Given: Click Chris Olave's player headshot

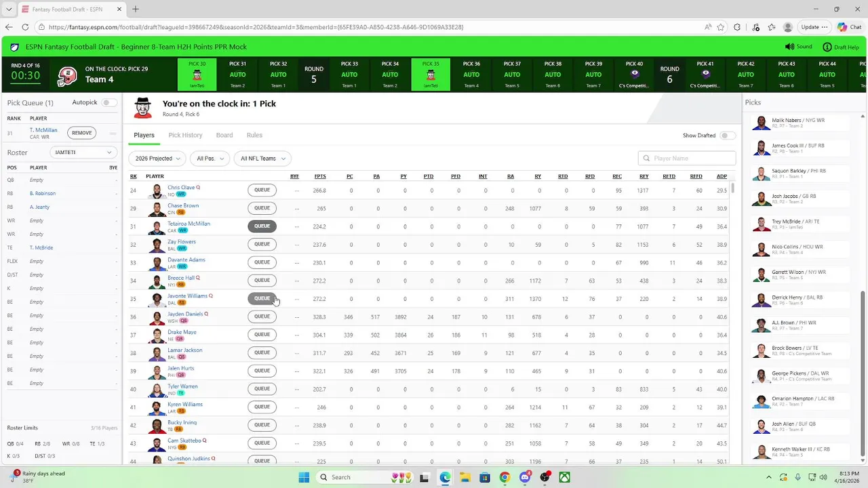Looking at the screenshot, I should click(x=157, y=190).
